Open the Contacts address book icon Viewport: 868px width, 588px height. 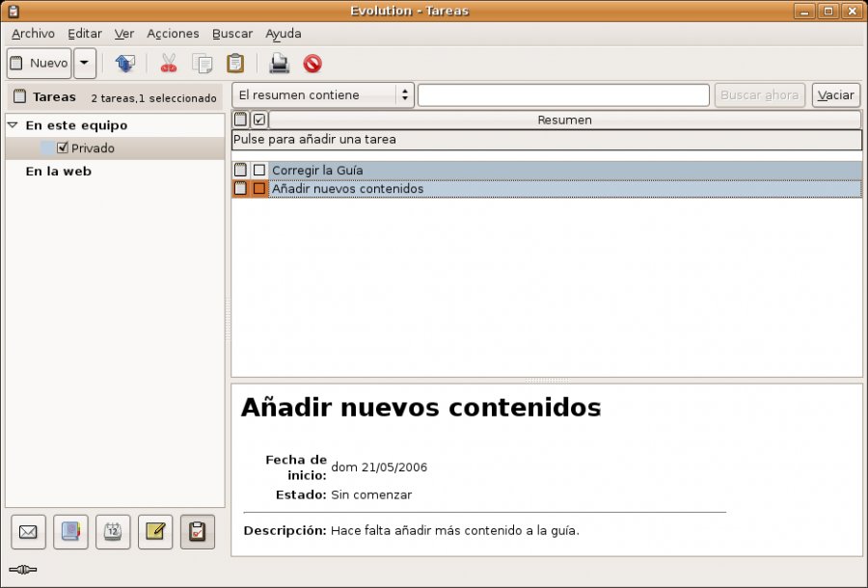tap(70, 531)
